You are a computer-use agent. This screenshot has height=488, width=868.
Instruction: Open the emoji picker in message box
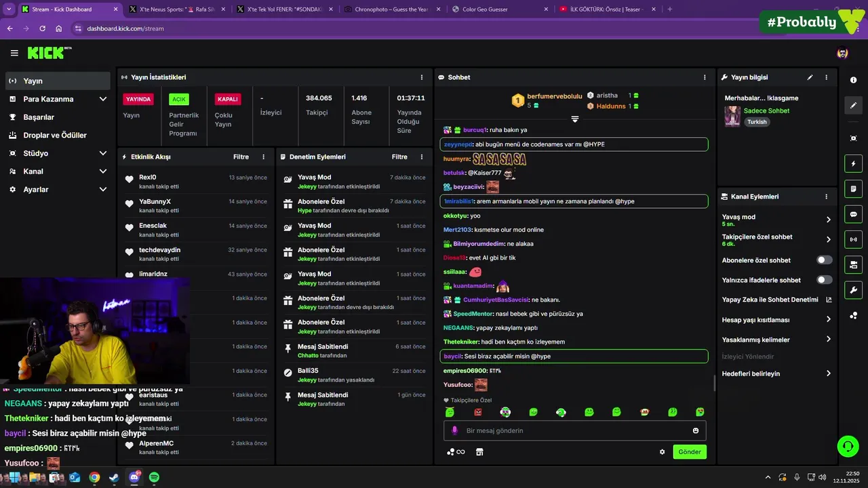[696, 430]
